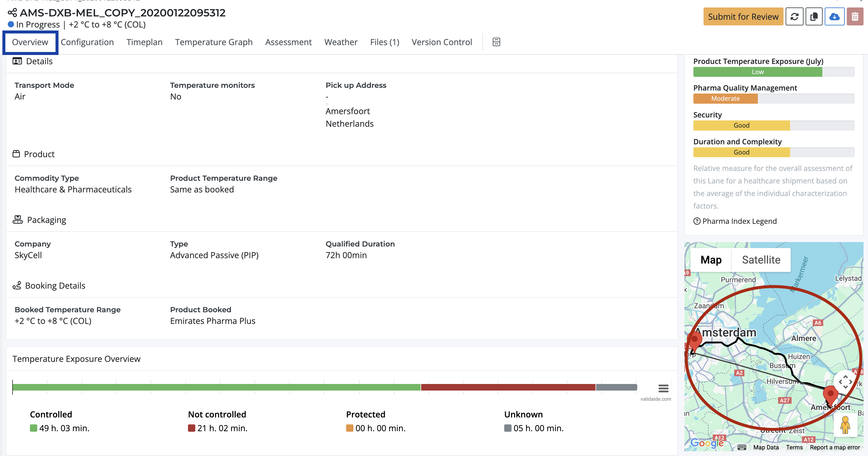Switch the map to Satellite view
868x456 pixels.
(x=761, y=260)
